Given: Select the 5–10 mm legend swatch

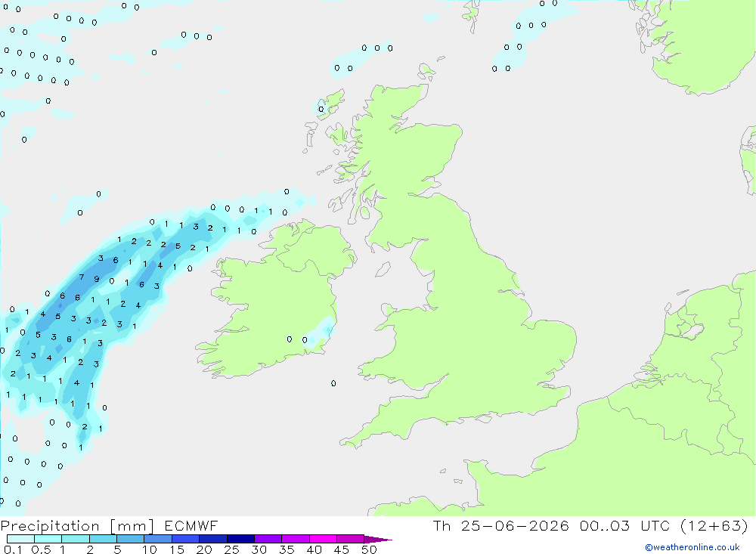Looking at the screenshot, I should point(130,539).
